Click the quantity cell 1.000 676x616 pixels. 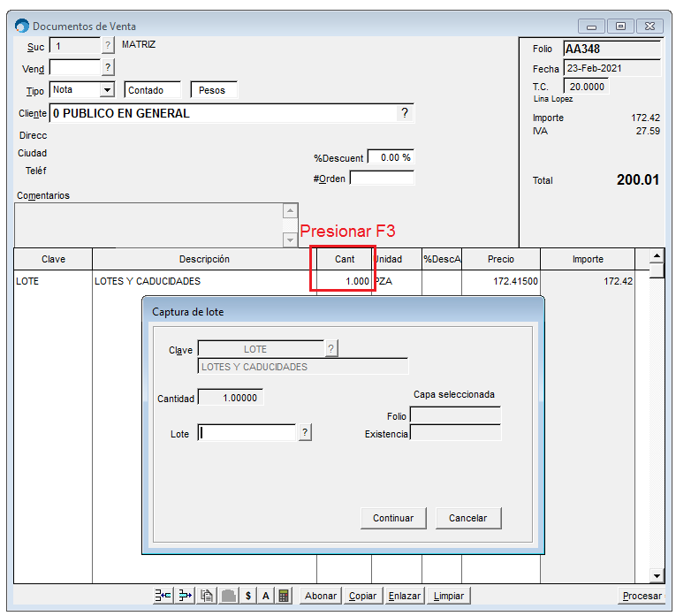pos(345,281)
